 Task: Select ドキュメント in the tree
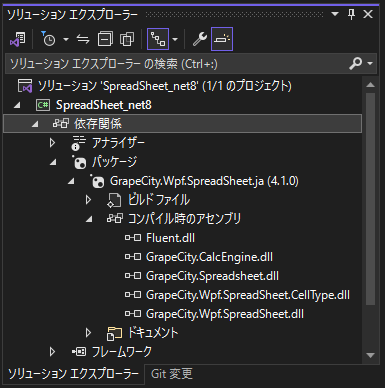[x=153, y=333]
